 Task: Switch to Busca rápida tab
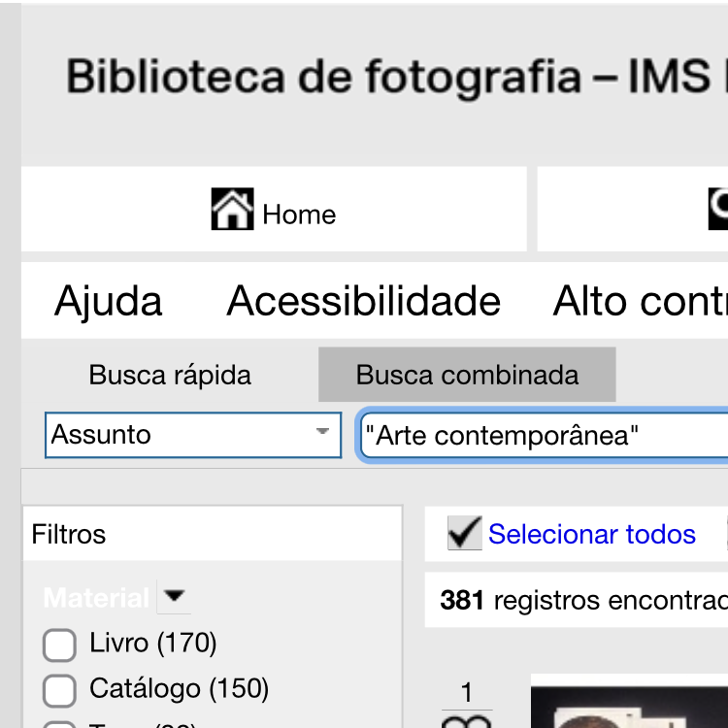click(x=170, y=375)
